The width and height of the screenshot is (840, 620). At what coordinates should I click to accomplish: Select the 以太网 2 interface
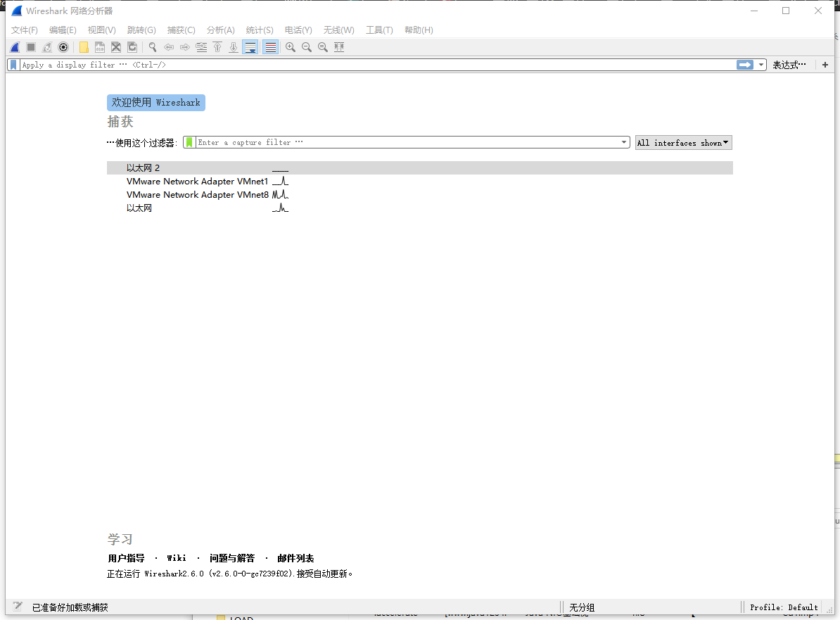[x=419, y=167]
